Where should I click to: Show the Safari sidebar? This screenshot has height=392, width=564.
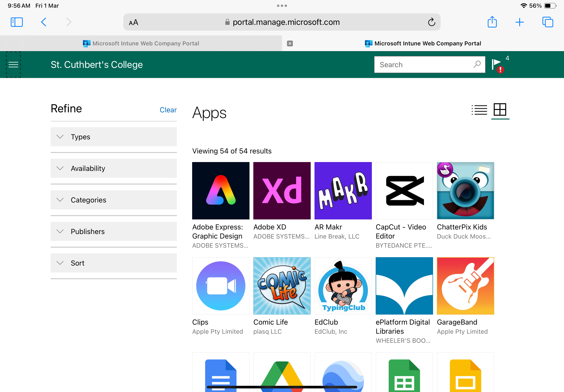pyautogui.click(x=17, y=22)
